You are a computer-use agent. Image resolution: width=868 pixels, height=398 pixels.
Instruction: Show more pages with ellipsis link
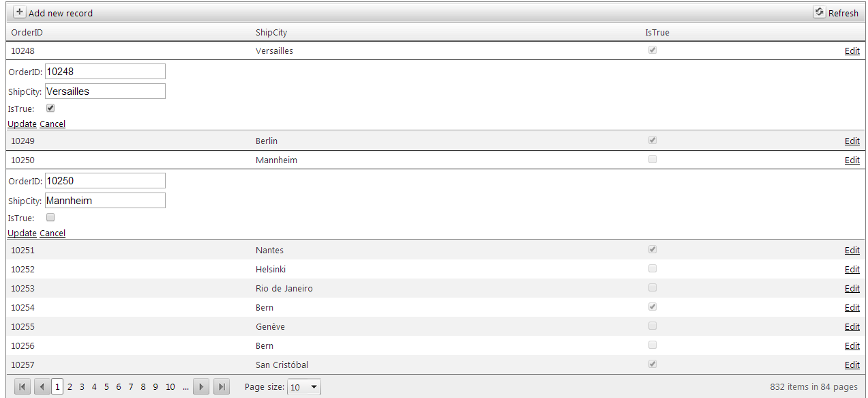point(185,387)
